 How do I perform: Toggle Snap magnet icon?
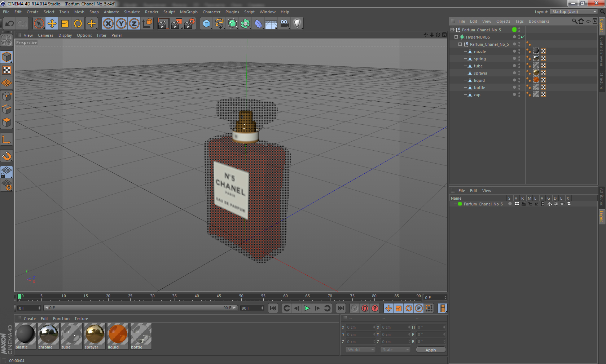click(x=7, y=156)
